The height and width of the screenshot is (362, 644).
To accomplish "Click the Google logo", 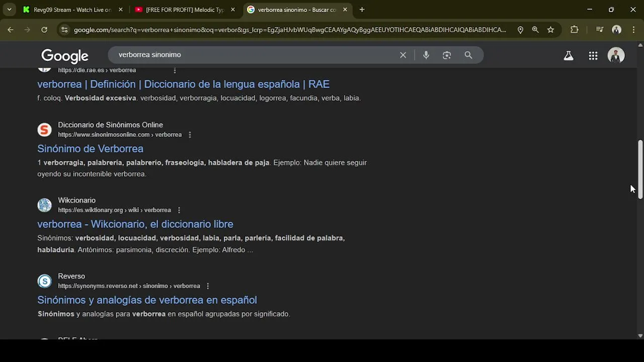I will (x=65, y=56).
